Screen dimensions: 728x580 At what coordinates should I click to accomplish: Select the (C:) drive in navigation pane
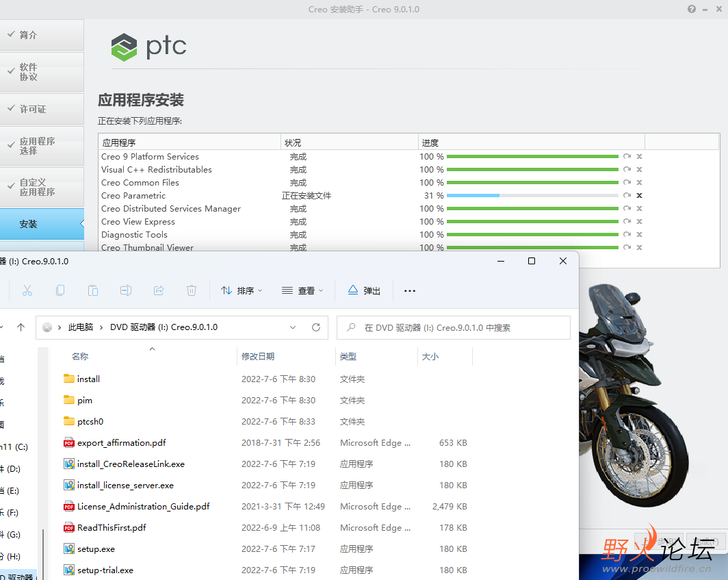[x=14, y=447]
